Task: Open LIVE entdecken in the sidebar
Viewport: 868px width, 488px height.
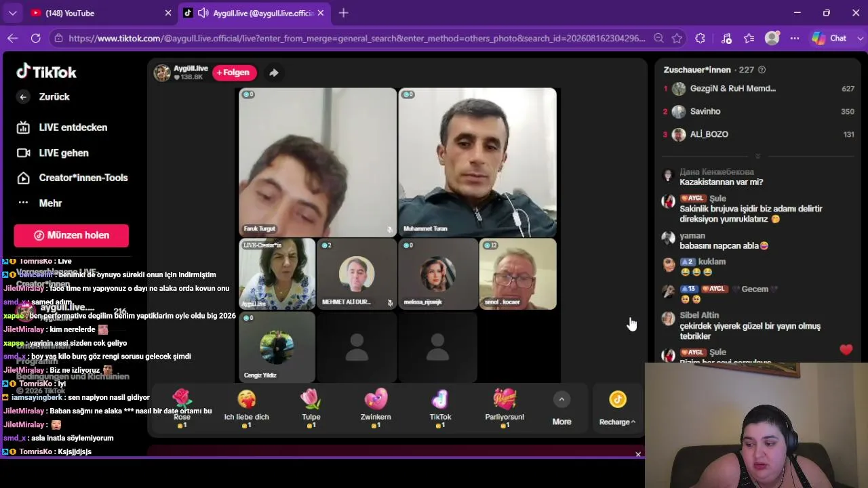Action: coord(62,127)
